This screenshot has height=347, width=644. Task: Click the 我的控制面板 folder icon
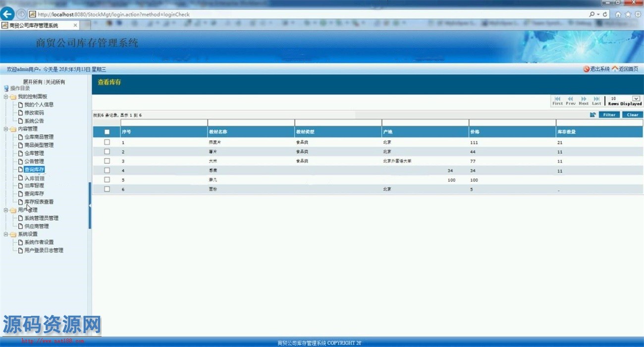13,97
